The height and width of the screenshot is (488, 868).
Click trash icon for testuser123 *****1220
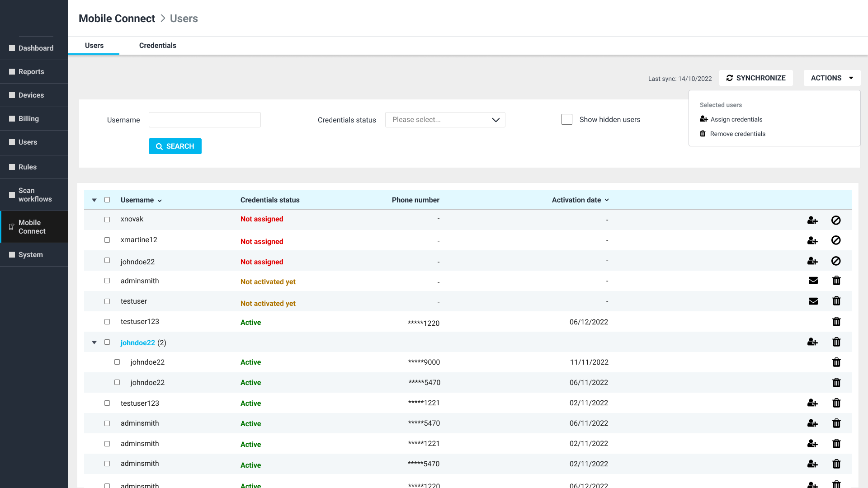(836, 322)
